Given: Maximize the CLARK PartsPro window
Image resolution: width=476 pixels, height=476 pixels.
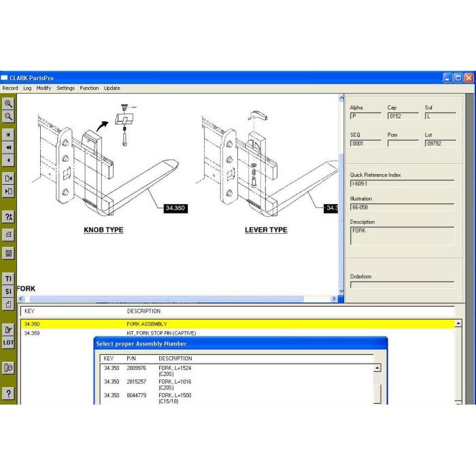Looking at the screenshot, I should [x=458, y=78].
